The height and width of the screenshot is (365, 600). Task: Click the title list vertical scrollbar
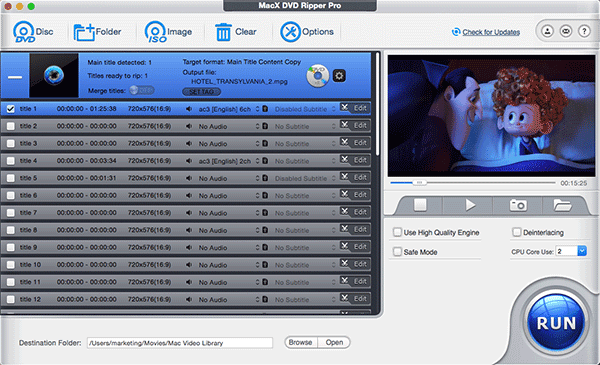pos(378,104)
